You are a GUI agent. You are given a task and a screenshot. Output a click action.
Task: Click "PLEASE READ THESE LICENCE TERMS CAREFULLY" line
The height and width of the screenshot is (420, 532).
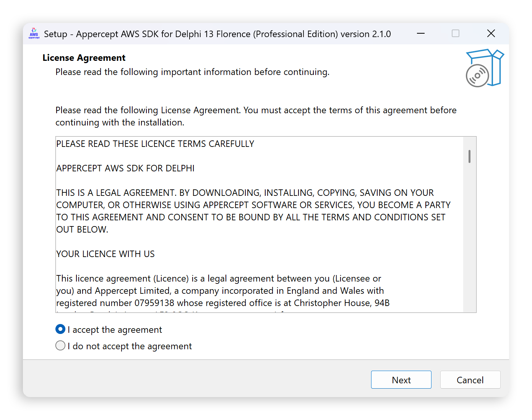click(x=155, y=144)
